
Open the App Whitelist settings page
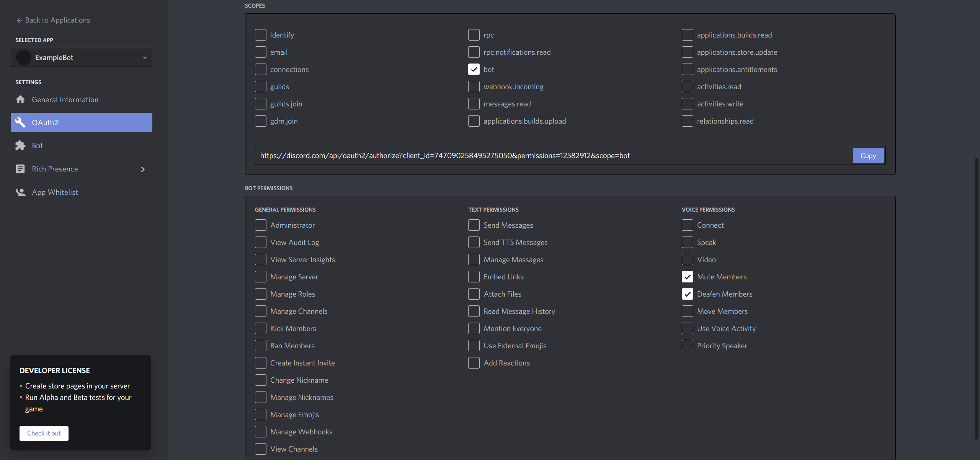pos(55,192)
